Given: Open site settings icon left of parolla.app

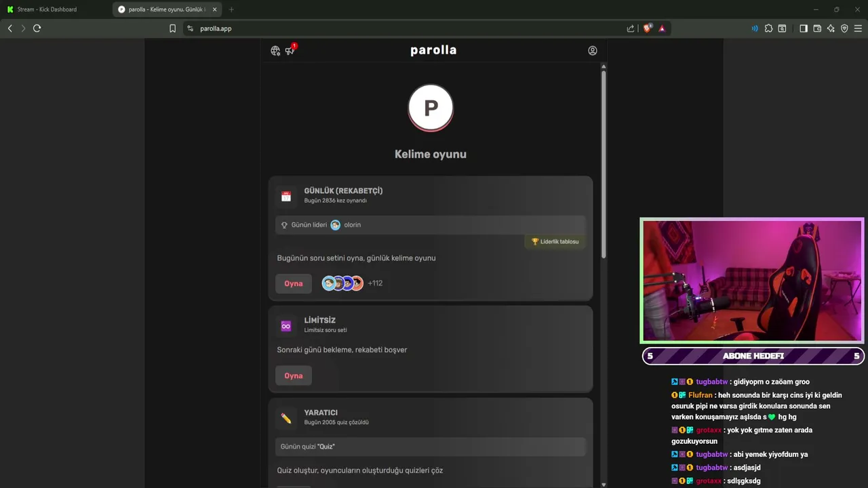Looking at the screenshot, I should (190, 28).
